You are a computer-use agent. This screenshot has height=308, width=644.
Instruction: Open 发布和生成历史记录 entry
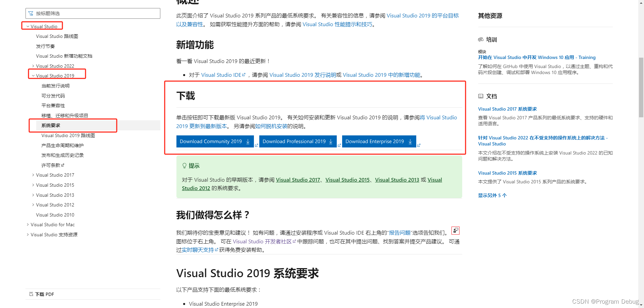(x=62, y=155)
